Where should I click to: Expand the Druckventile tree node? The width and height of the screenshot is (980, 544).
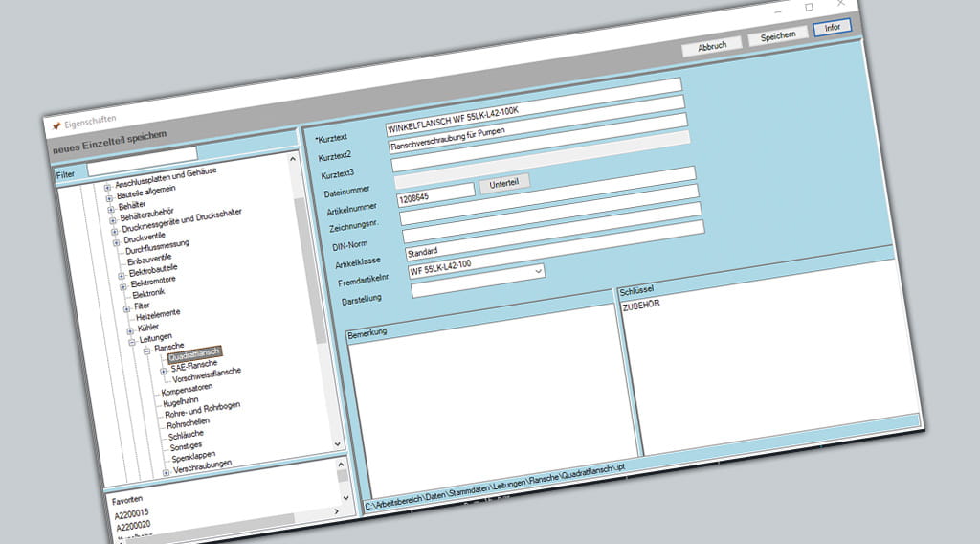[x=115, y=241]
